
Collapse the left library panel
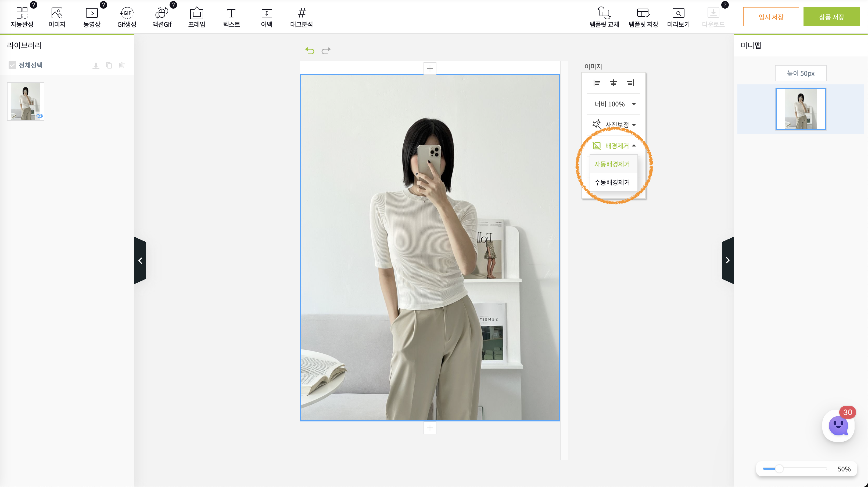tap(140, 260)
